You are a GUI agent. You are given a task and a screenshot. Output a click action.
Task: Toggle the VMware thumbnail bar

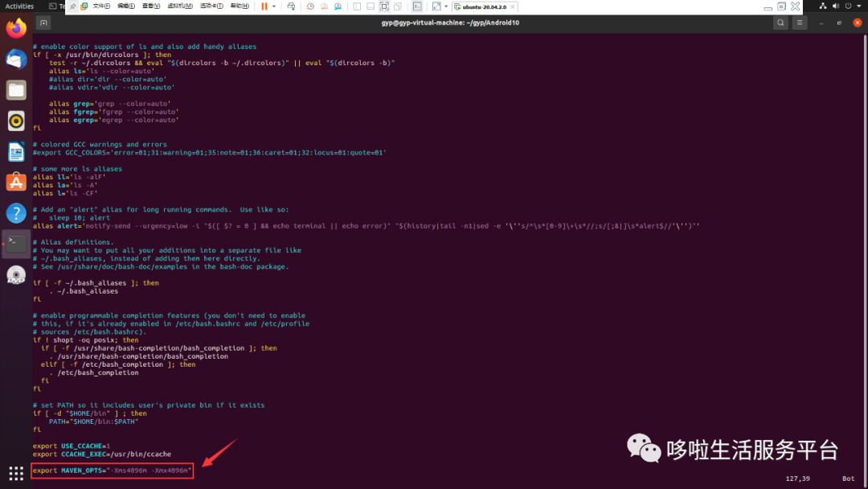coord(371,6)
